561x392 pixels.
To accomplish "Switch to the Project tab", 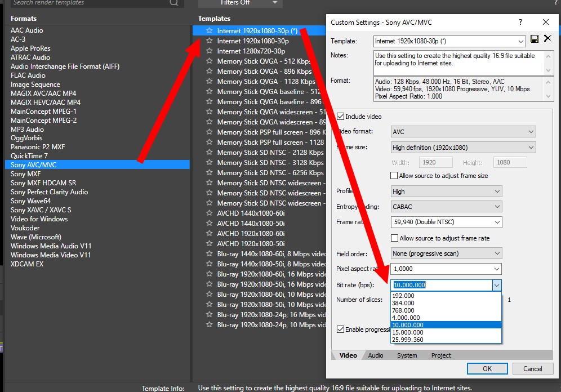I will 441,355.
